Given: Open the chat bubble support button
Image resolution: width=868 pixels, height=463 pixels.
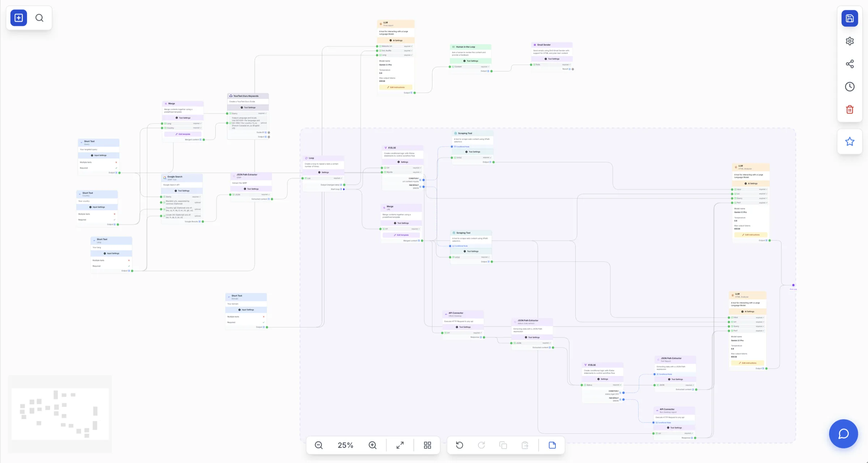Looking at the screenshot, I should coord(843,433).
